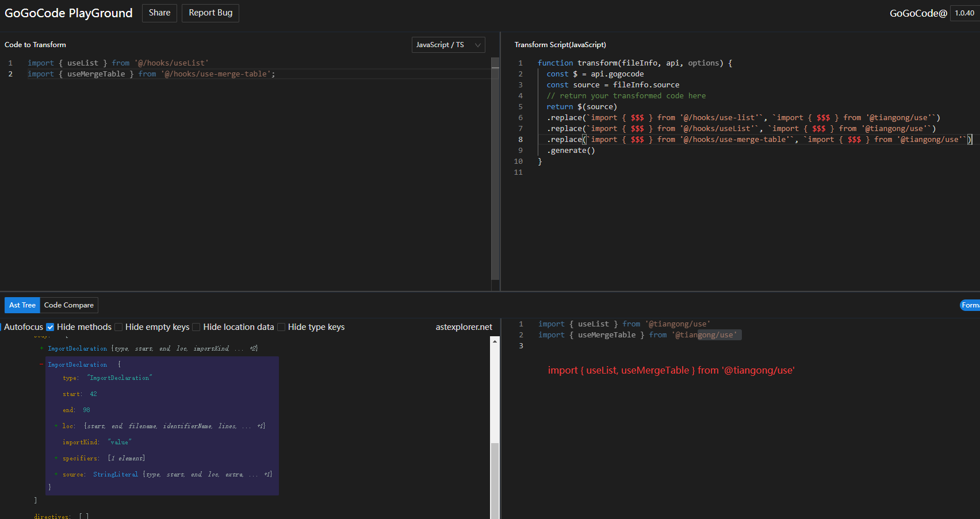Switch to the Ast Tree tab

22,305
